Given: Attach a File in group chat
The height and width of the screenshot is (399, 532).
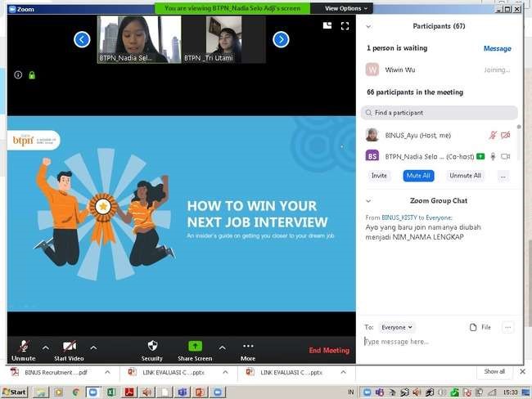Looking at the screenshot, I should tap(480, 327).
